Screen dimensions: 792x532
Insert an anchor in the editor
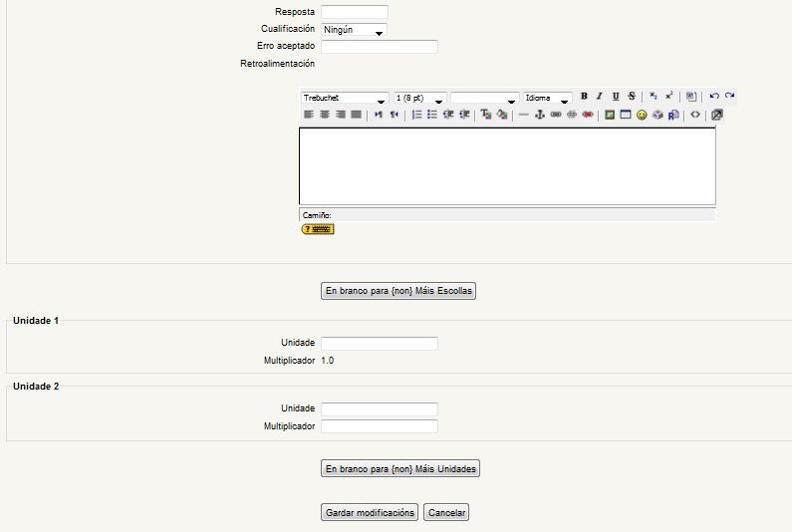pyautogui.click(x=540, y=115)
